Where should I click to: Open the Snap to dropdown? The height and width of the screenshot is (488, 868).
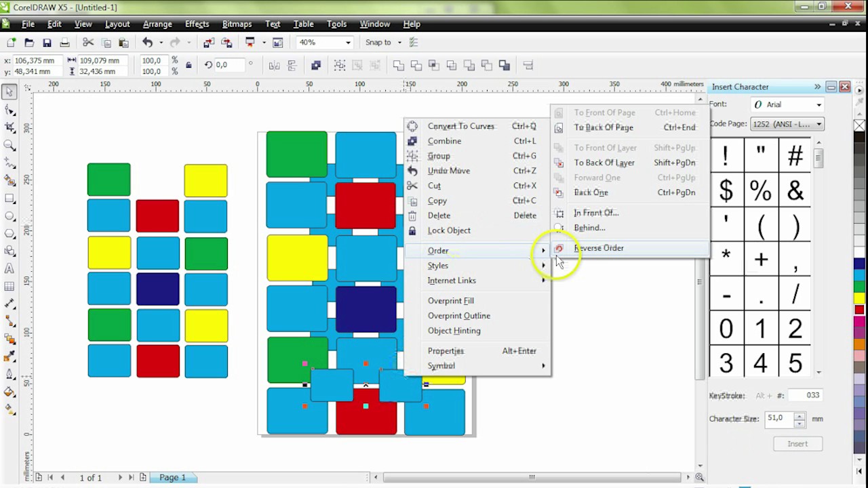(x=399, y=43)
